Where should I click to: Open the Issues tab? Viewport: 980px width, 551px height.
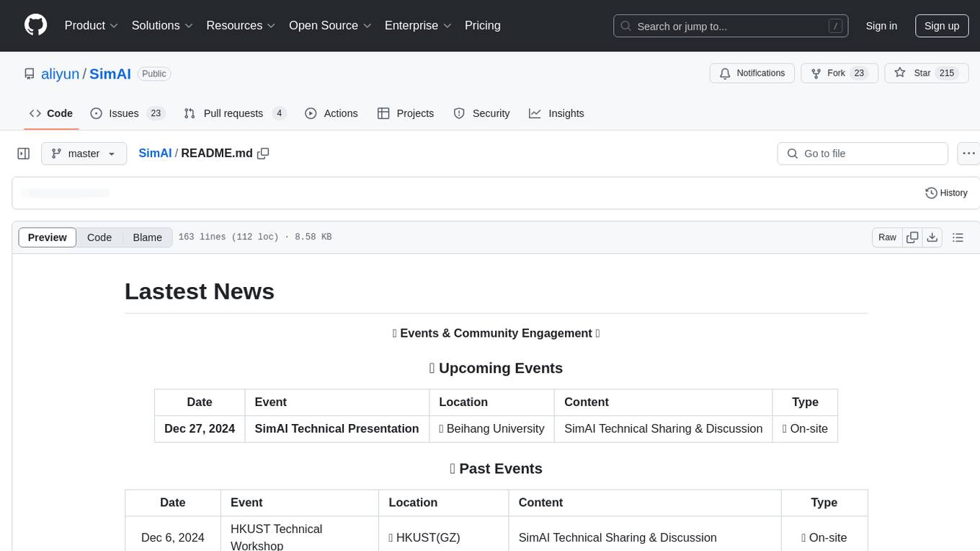tap(128, 113)
